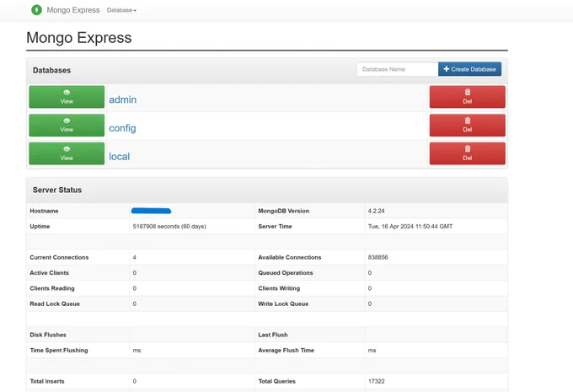Delete the admin database

pyautogui.click(x=468, y=97)
